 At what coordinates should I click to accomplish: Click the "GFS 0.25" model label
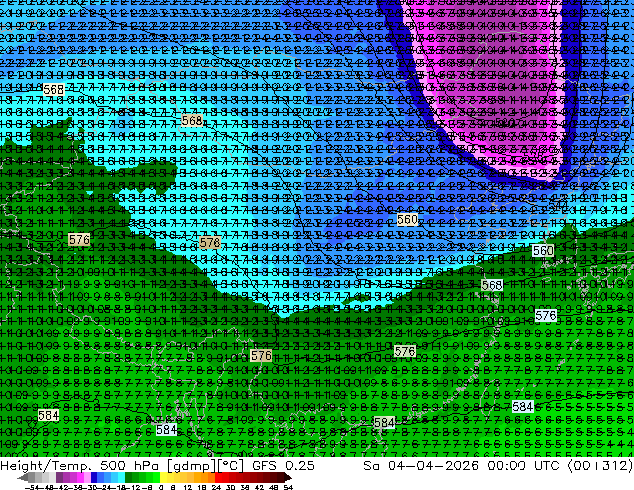[283, 465]
